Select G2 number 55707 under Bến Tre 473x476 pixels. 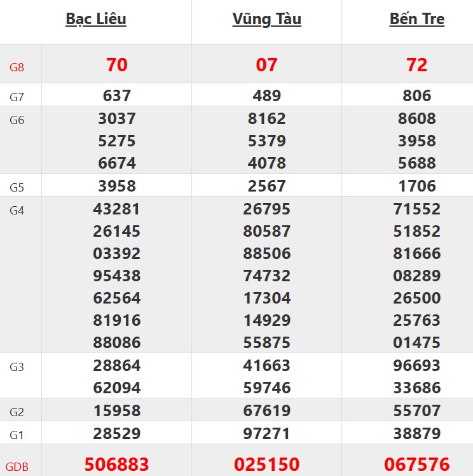click(x=416, y=410)
